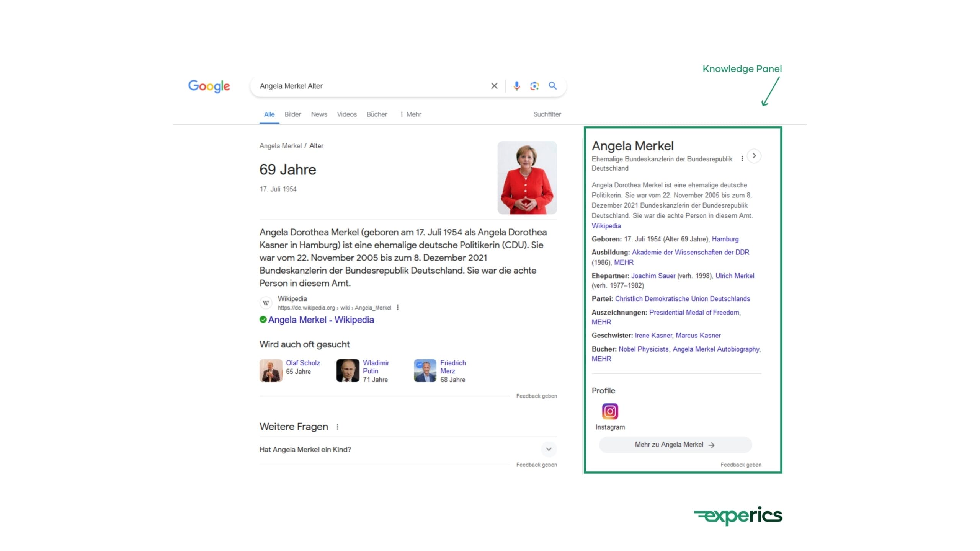The height and width of the screenshot is (551, 980).
Task: Expand the knowledge panel with the right chevron
Action: (x=754, y=156)
